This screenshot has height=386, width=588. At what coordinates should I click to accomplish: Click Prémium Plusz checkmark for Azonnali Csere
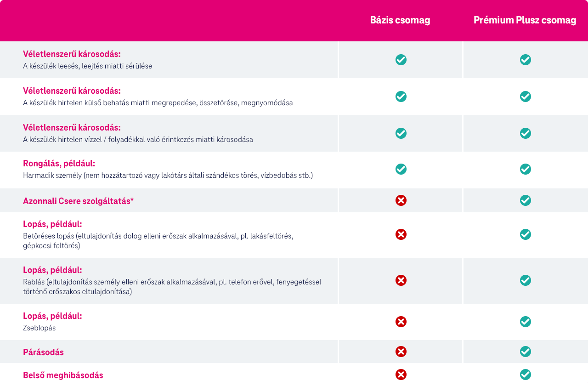(526, 200)
